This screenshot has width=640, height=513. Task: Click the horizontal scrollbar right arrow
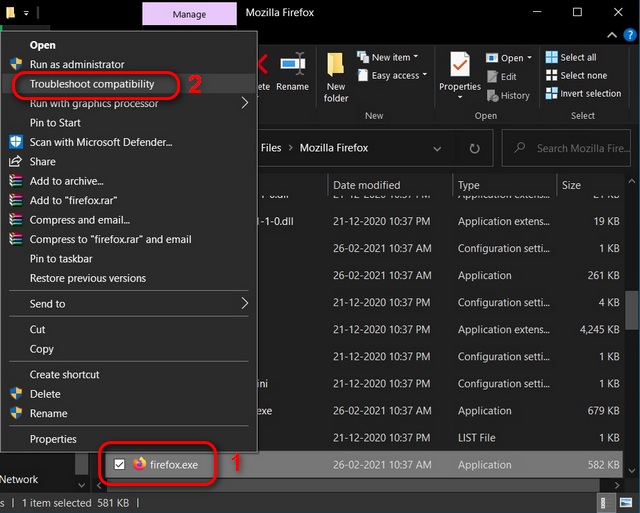617,485
